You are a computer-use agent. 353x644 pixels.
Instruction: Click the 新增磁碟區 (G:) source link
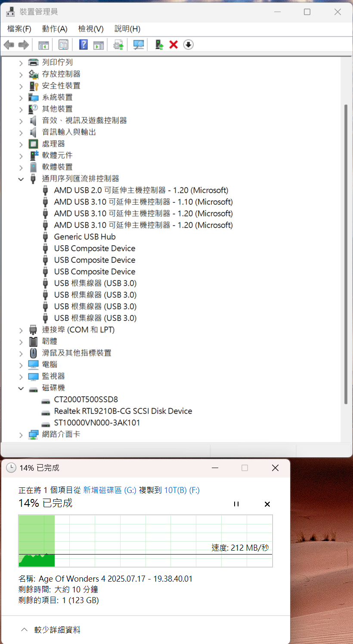109,490
